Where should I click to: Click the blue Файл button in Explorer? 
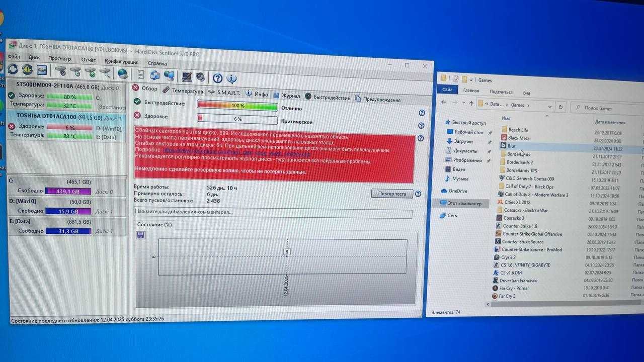[447, 89]
